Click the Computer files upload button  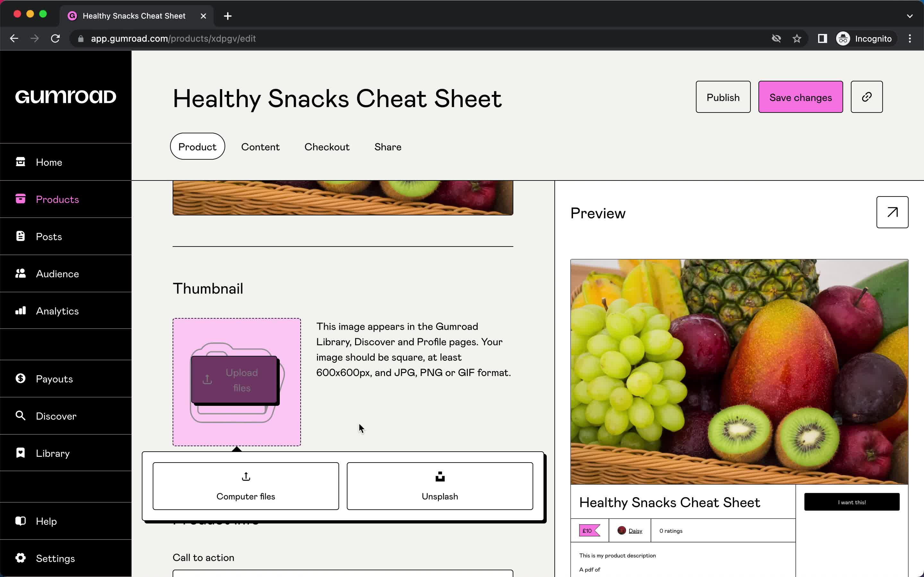click(245, 486)
